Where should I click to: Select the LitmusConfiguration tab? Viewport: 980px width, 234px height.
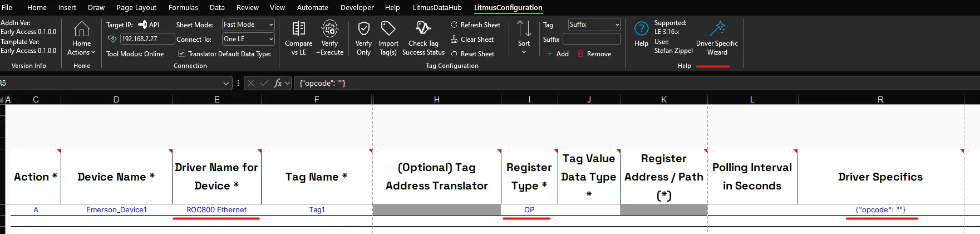point(508,7)
